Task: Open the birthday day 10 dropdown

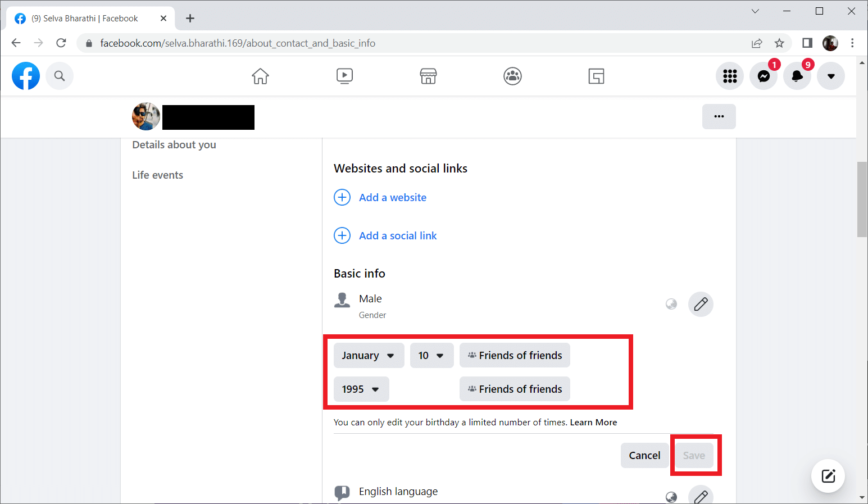Action: point(431,356)
